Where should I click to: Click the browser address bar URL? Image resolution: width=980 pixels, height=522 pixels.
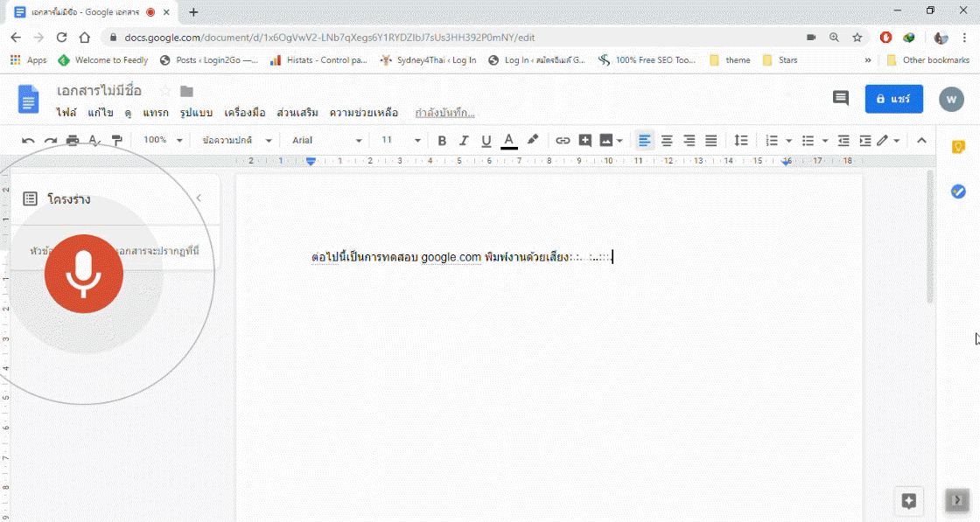coord(329,38)
